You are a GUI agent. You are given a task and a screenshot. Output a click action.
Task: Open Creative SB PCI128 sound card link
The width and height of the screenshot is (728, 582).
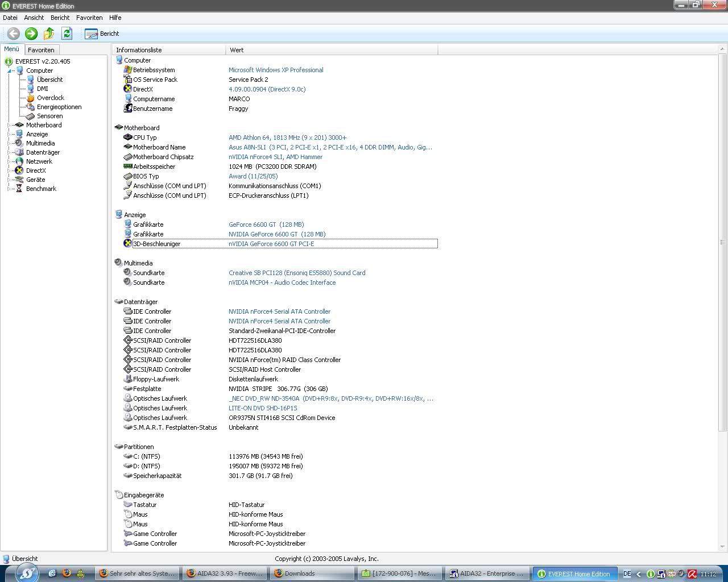[x=297, y=273]
